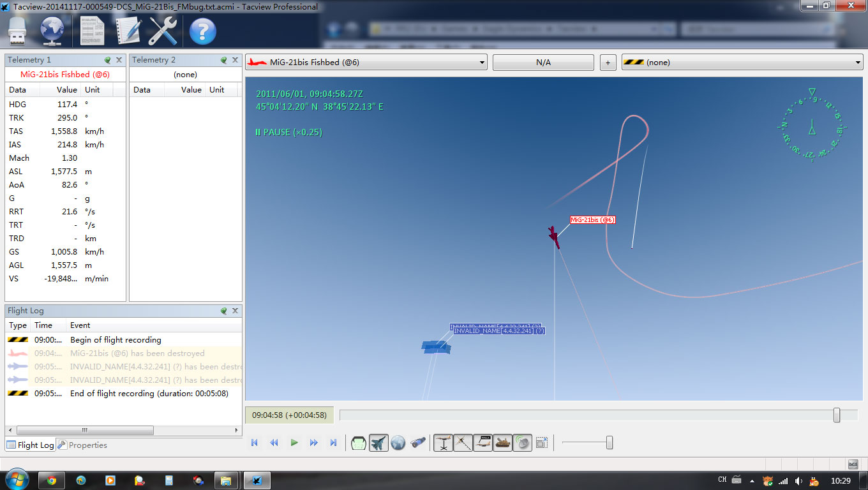The width and height of the screenshot is (868, 490).
Task: Click the fast forward playback button
Action: pyautogui.click(x=314, y=443)
